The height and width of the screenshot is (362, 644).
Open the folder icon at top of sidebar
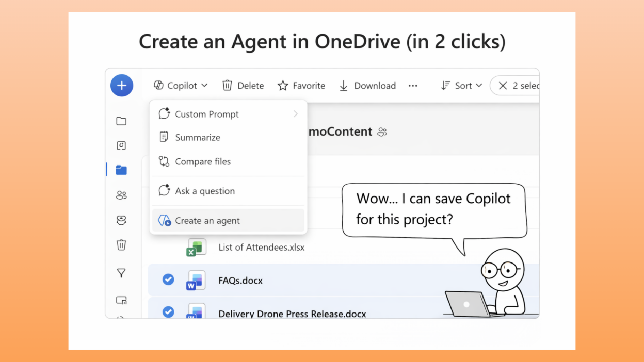point(121,121)
